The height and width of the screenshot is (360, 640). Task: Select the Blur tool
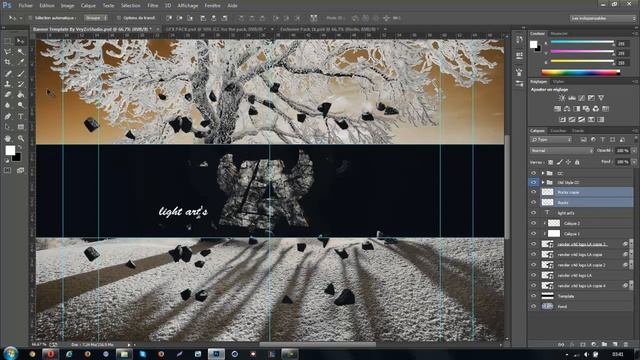pos(8,105)
